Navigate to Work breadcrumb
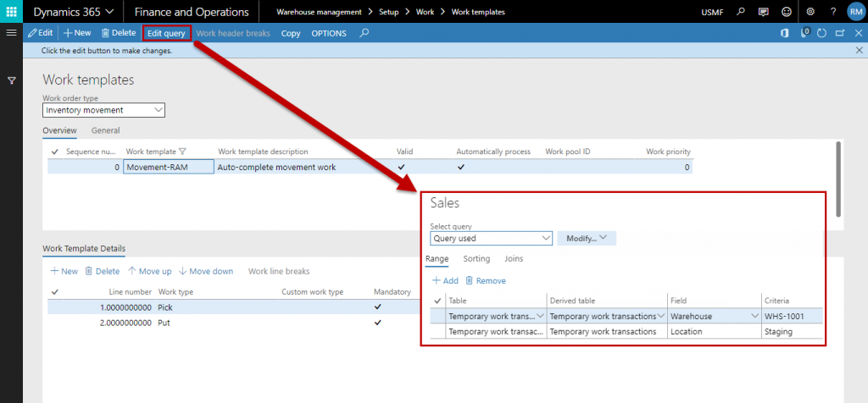Image resolution: width=868 pixels, height=403 pixels. point(426,12)
